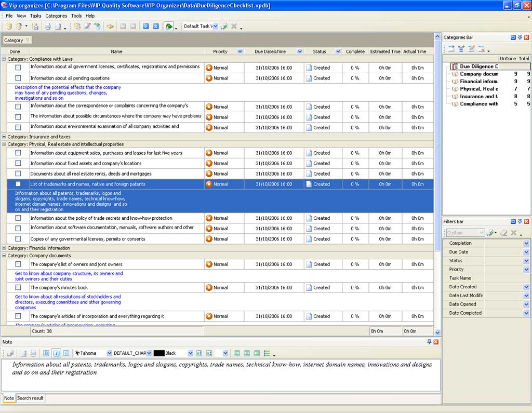532x413 pixels.
Task: Tick checkbox for 'Documents about all real estate rents'
Action: [18, 174]
